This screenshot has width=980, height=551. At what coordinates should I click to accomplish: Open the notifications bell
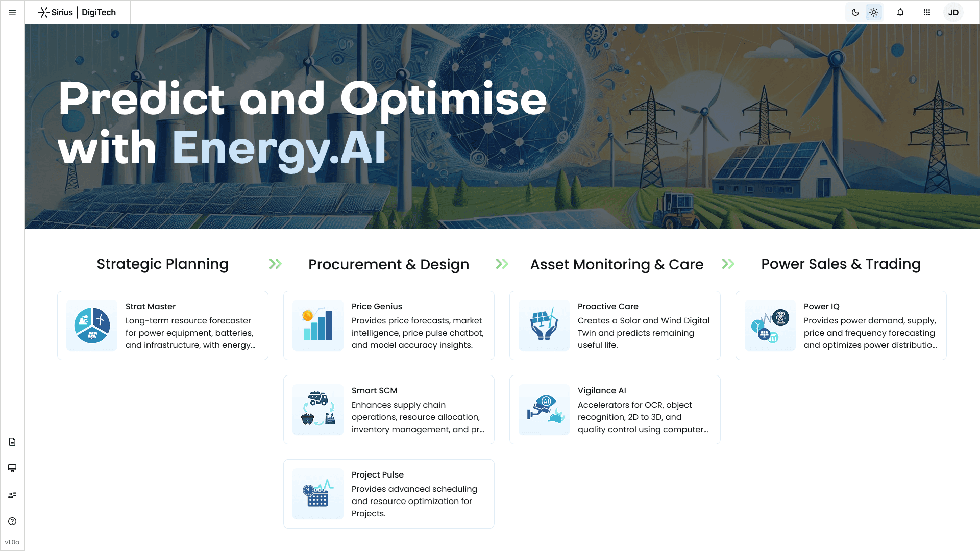(x=900, y=12)
